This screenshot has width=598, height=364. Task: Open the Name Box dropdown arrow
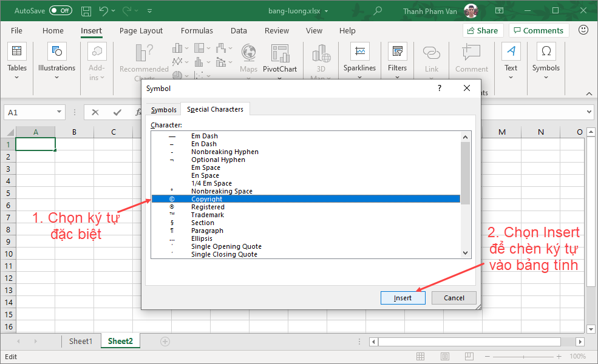pos(59,112)
